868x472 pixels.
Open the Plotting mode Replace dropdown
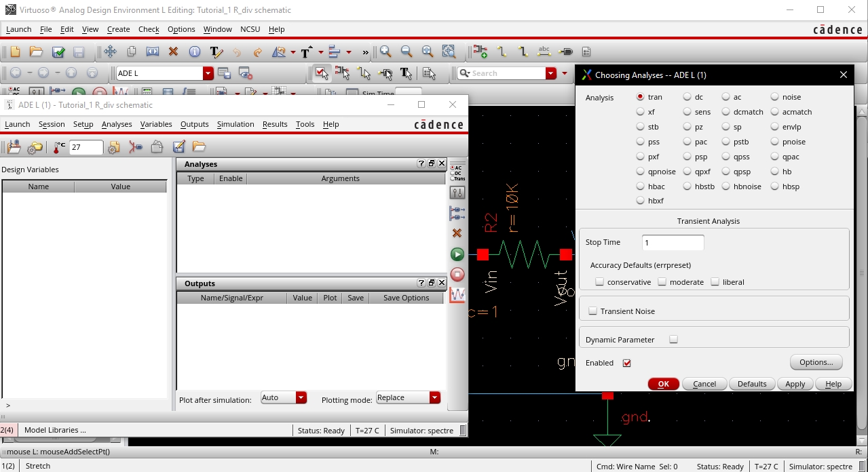point(434,398)
